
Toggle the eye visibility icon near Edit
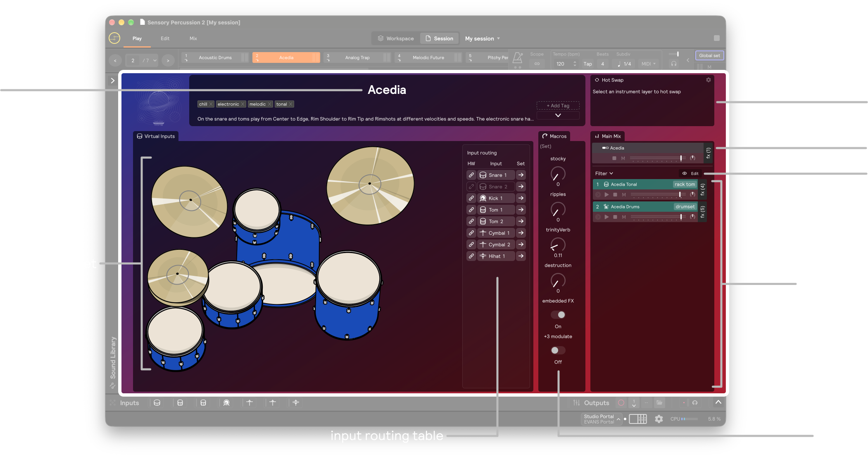(x=684, y=173)
